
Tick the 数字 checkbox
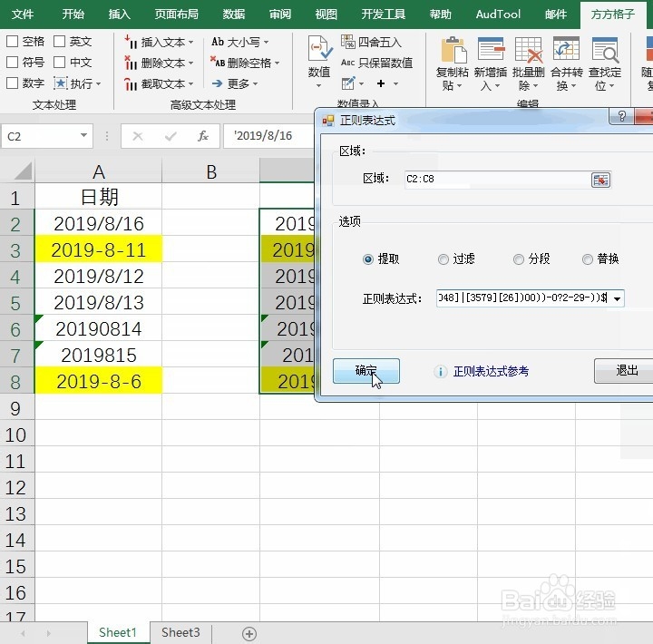click(12, 83)
